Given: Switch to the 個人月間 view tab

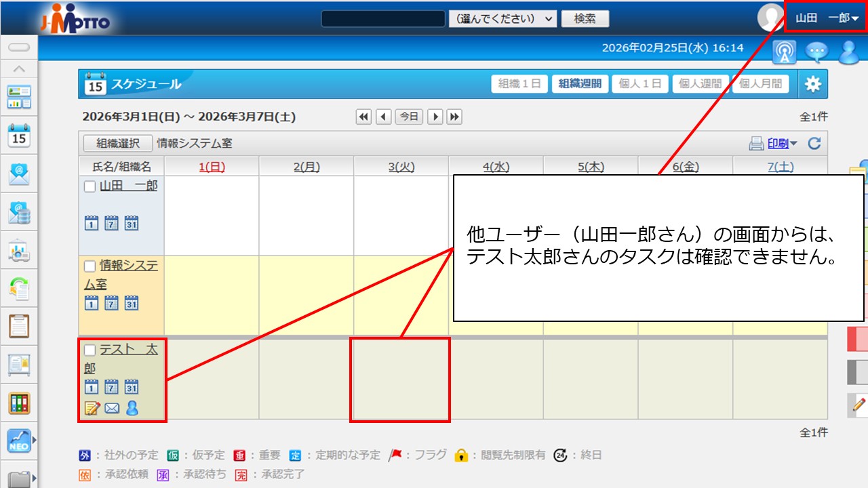Looking at the screenshot, I should 761,84.
